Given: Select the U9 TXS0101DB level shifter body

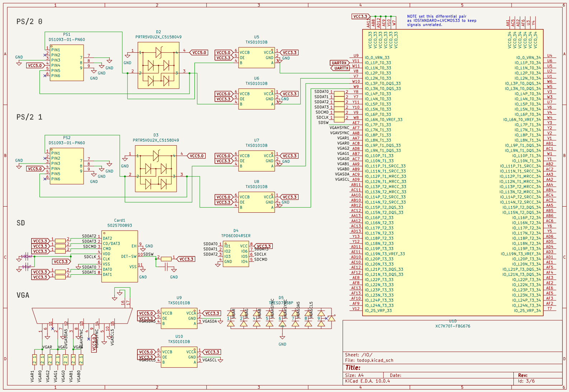Looking at the screenshot, I should tap(179, 318).
